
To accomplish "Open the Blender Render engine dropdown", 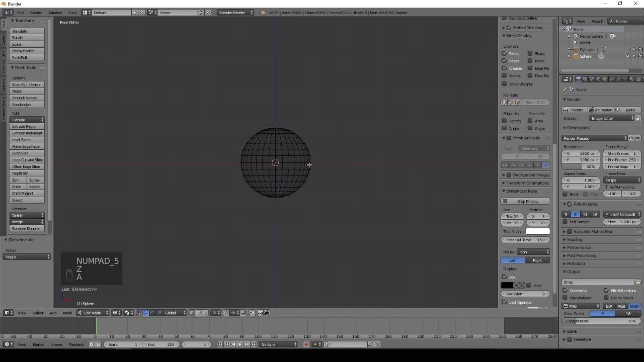I will 235,13.
